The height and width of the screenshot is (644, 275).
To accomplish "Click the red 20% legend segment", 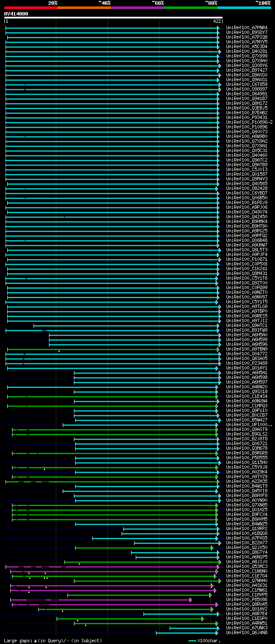I will [31, 7].
